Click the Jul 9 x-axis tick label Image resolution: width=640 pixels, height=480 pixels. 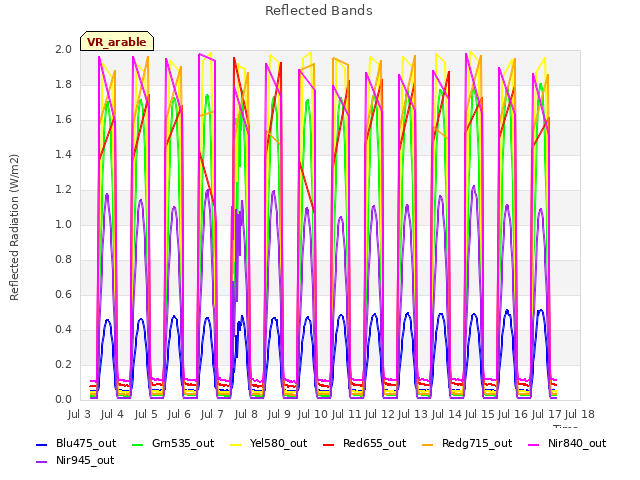click(279, 414)
